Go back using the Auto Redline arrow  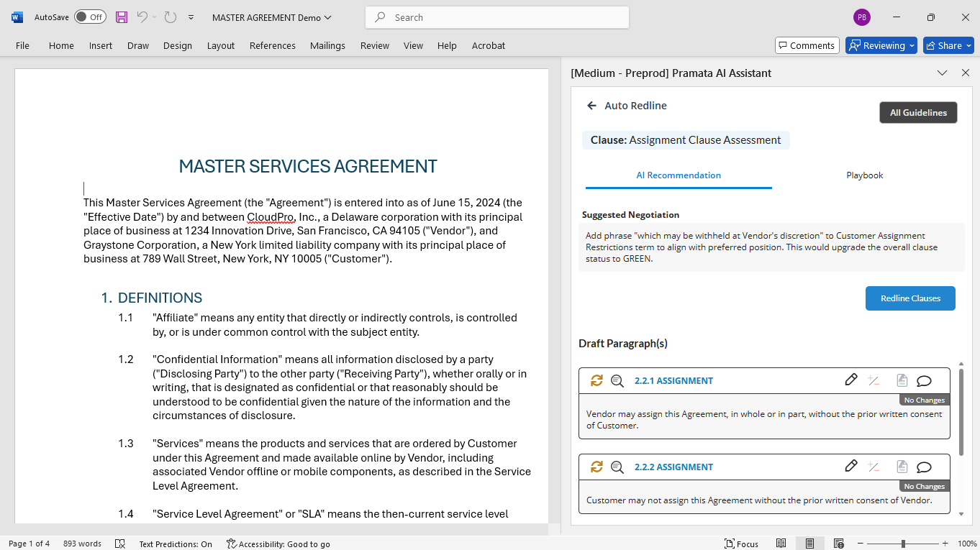coord(592,106)
